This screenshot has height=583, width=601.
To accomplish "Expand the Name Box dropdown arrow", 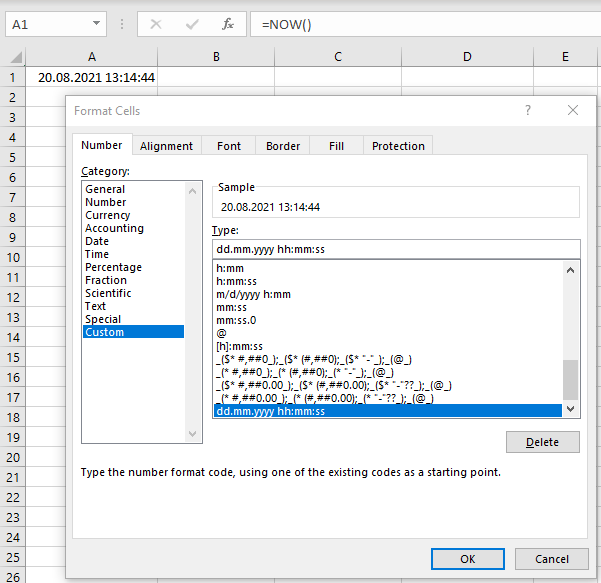I will [x=95, y=24].
